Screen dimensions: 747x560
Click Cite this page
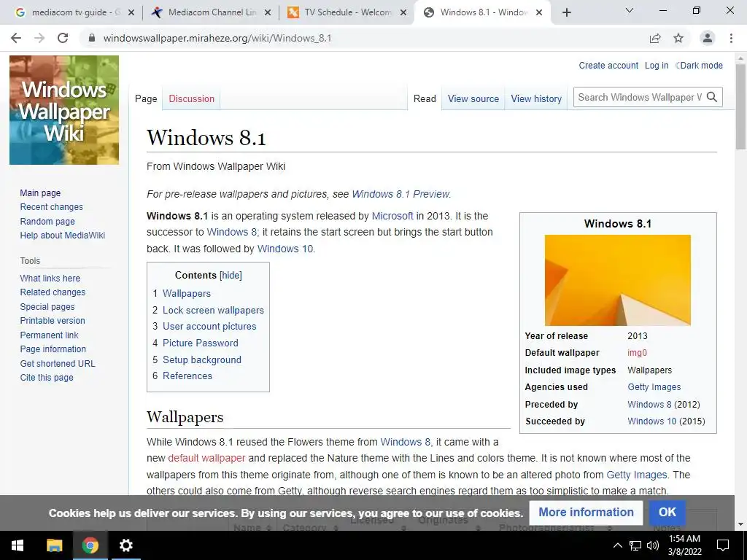point(47,378)
